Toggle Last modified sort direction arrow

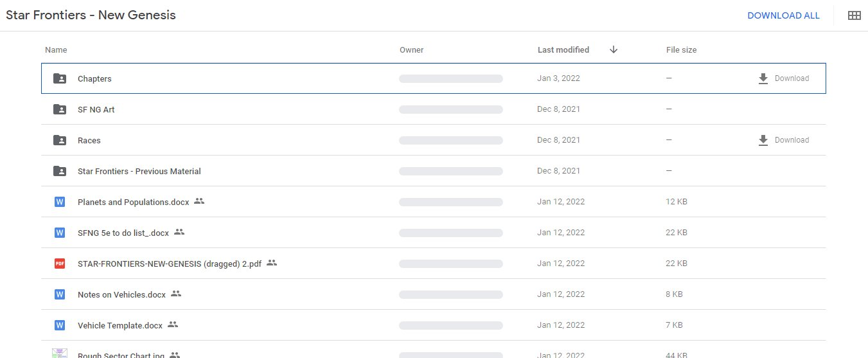point(614,49)
